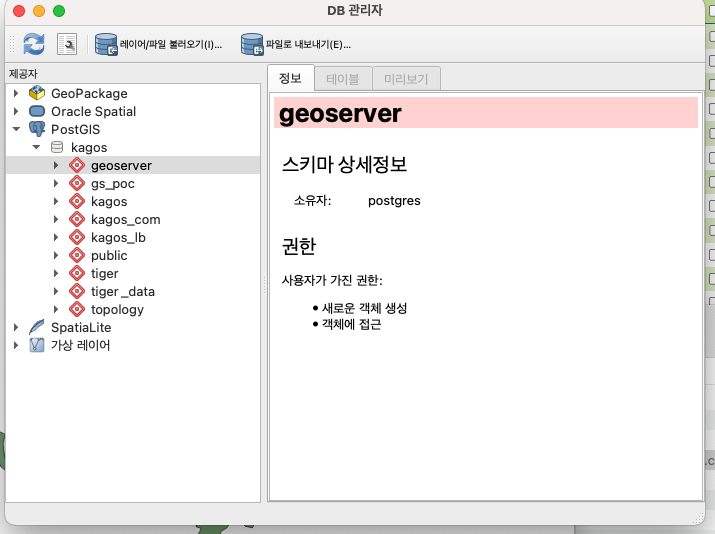This screenshot has width=715, height=534.
Task: Expand the tiger schema
Action: pos(56,273)
